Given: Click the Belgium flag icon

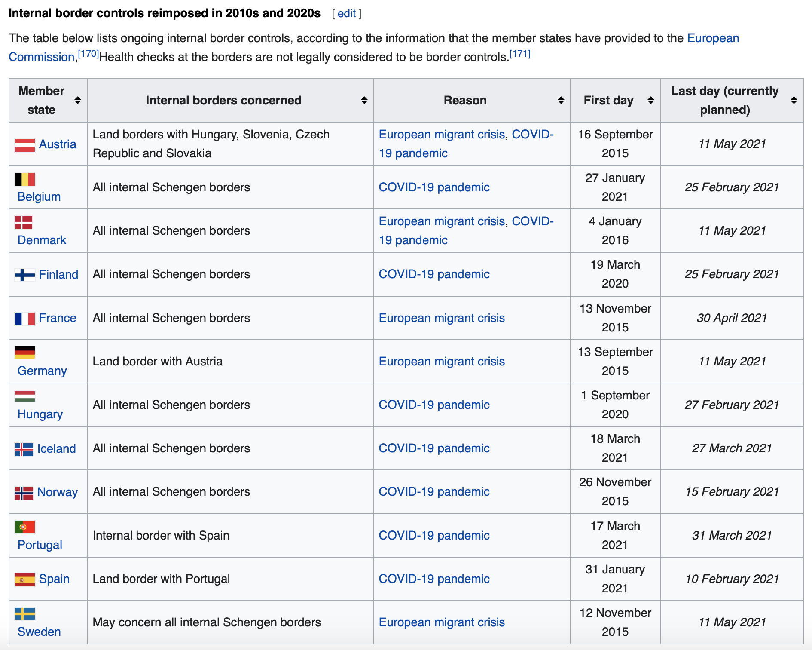Looking at the screenshot, I should pyautogui.click(x=25, y=179).
